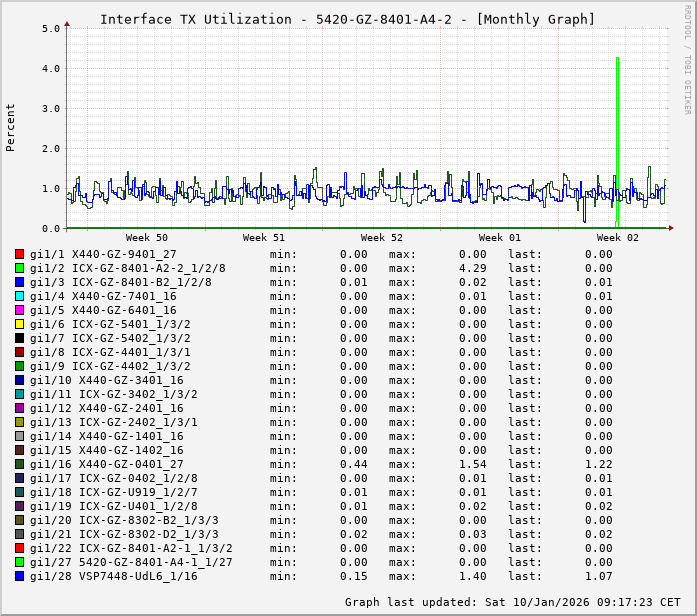Pick the magenta gi1/5 legend swatch

(20, 311)
